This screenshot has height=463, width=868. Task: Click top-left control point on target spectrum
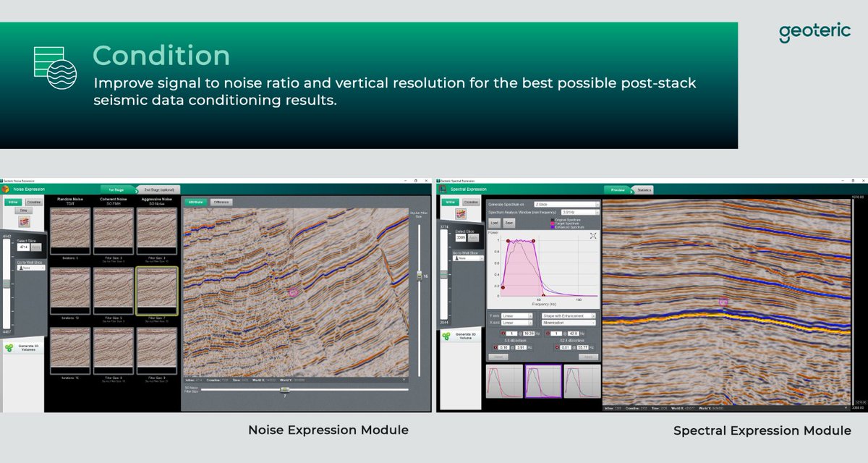click(508, 241)
